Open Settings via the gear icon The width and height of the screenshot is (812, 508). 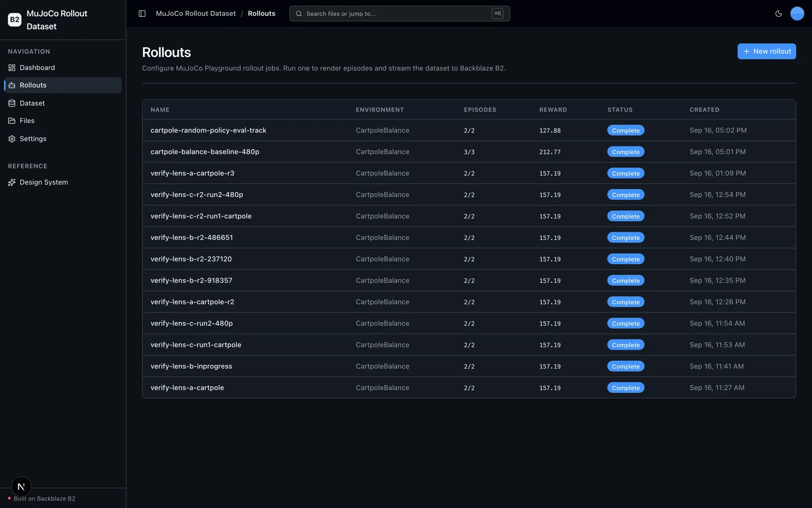pos(12,139)
